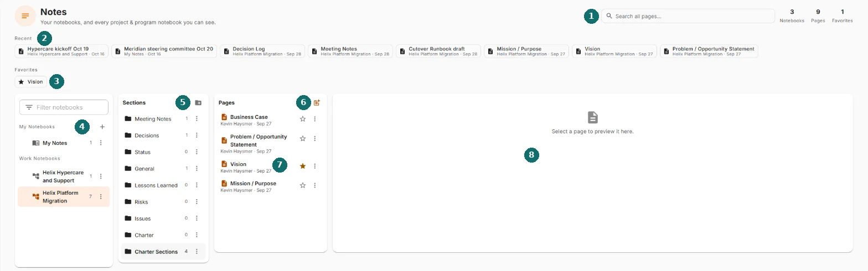Open options menu for Problem / Opportunity Statement page
The width and height of the screenshot is (868, 271).
click(x=315, y=138)
